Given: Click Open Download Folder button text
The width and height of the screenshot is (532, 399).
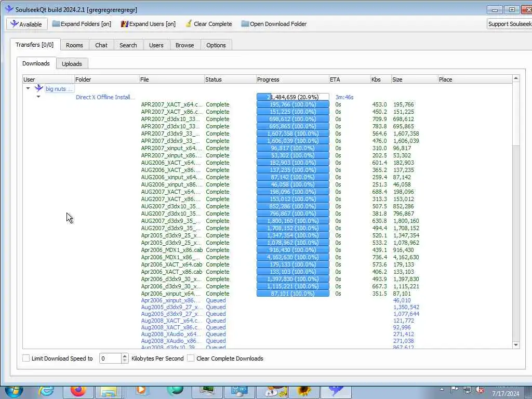Looking at the screenshot, I should tap(278, 24).
